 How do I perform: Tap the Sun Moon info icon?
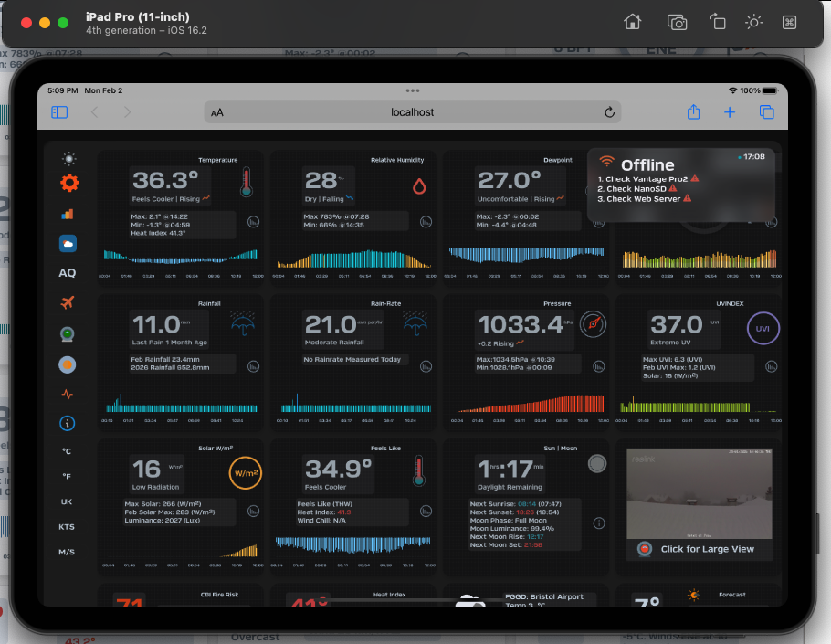[x=599, y=523]
